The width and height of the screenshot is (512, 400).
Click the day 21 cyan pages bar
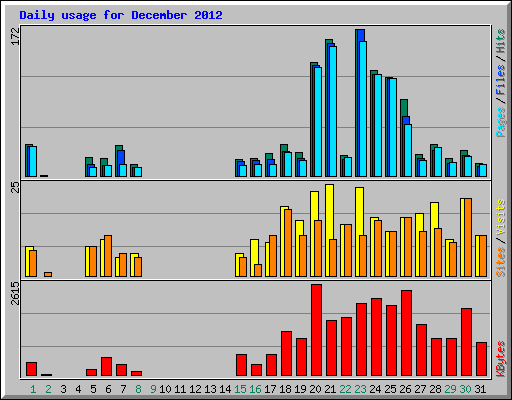click(x=333, y=111)
